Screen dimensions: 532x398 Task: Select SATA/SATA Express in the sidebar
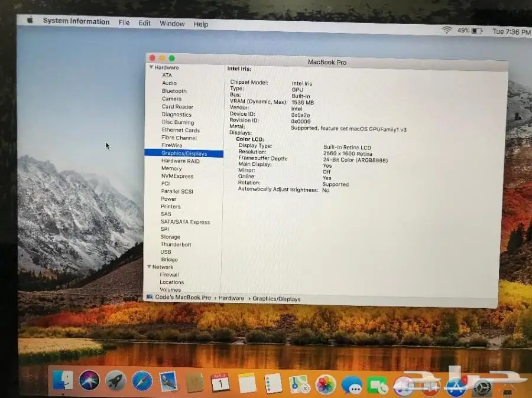pyautogui.click(x=185, y=222)
